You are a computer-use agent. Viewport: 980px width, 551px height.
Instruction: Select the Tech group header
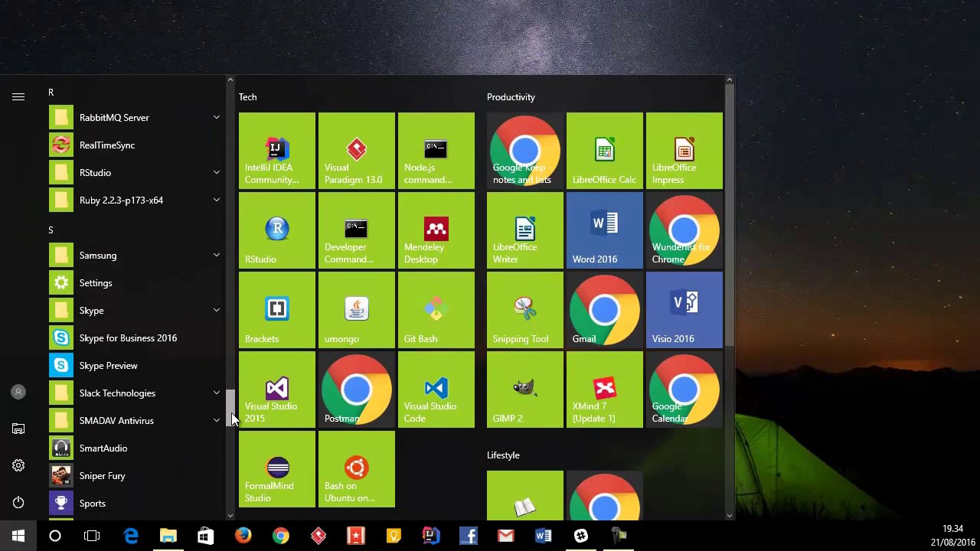point(247,97)
